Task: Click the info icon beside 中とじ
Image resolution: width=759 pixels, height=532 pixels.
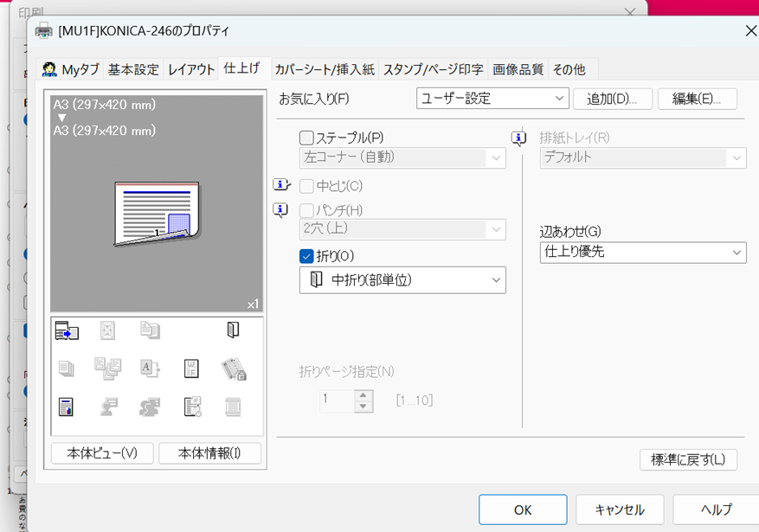Action: (281, 184)
